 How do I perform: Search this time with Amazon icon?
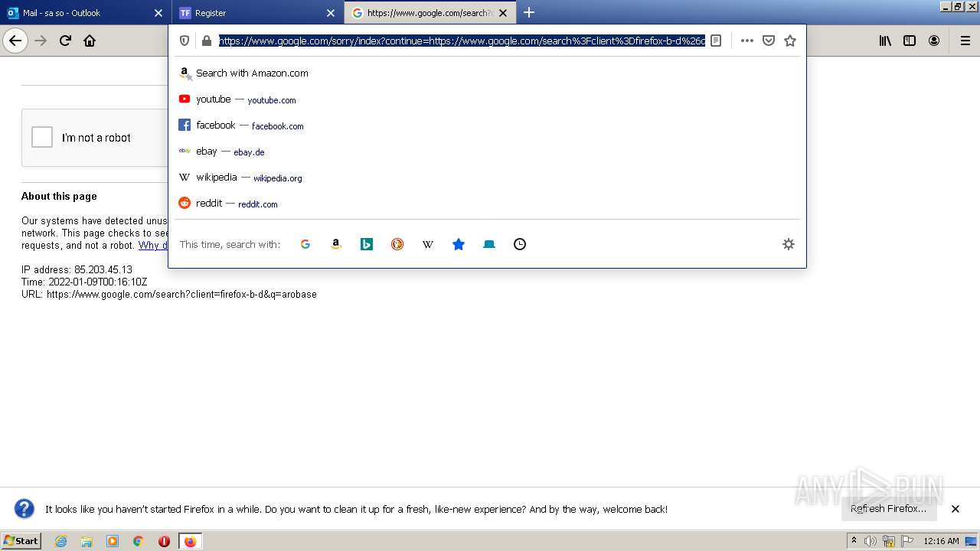336,244
